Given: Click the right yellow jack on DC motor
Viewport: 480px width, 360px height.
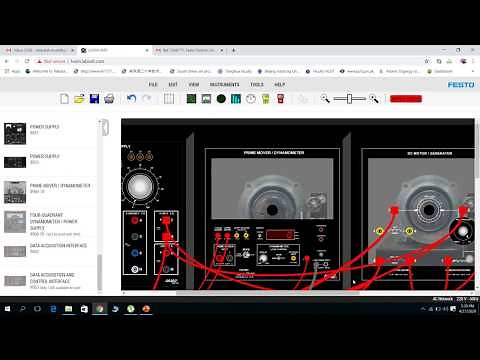Looking at the screenshot, I should pyautogui.click(x=410, y=231).
